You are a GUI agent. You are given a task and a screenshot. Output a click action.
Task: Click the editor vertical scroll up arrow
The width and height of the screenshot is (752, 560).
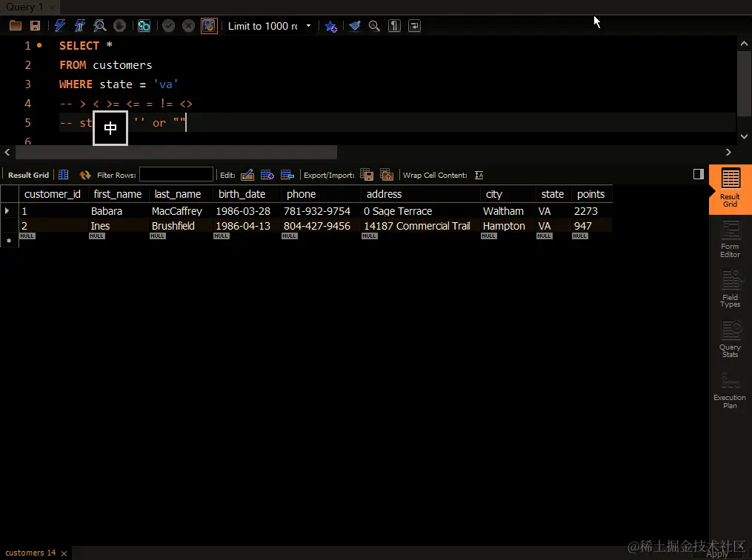pos(744,44)
